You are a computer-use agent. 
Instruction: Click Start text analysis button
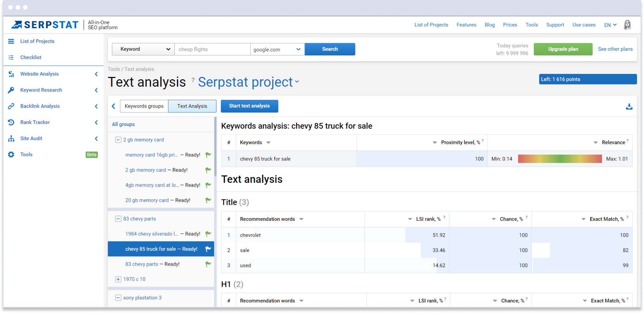click(249, 106)
